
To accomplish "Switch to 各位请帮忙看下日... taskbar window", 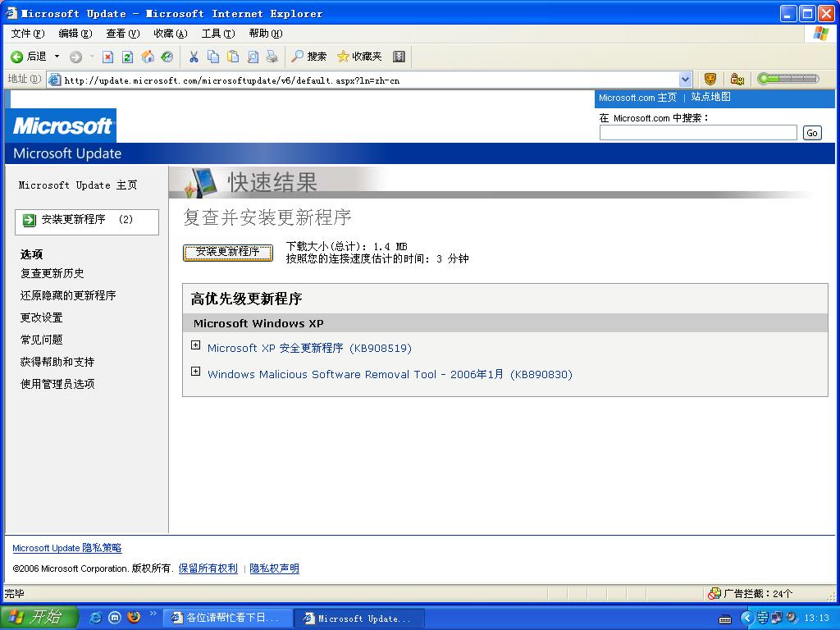I will [226, 618].
